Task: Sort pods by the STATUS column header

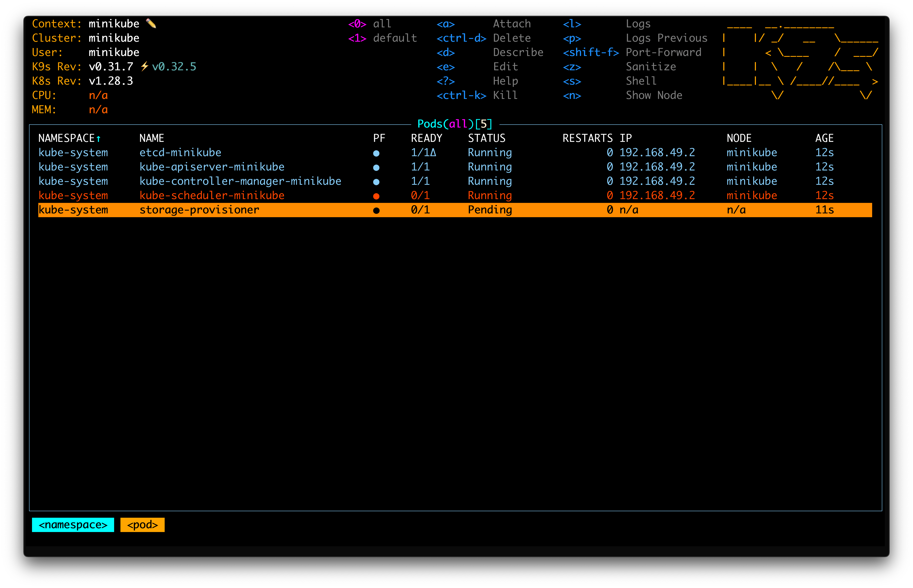Action: (x=486, y=138)
